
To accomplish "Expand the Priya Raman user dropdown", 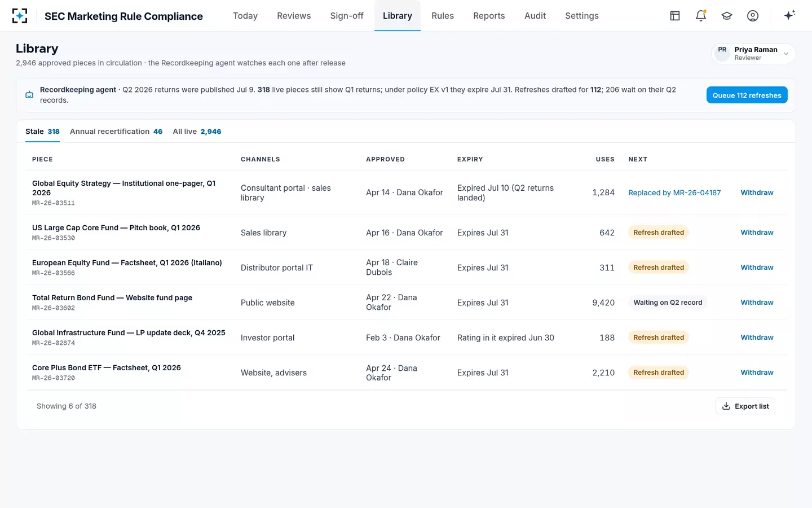I will [753, 54].
